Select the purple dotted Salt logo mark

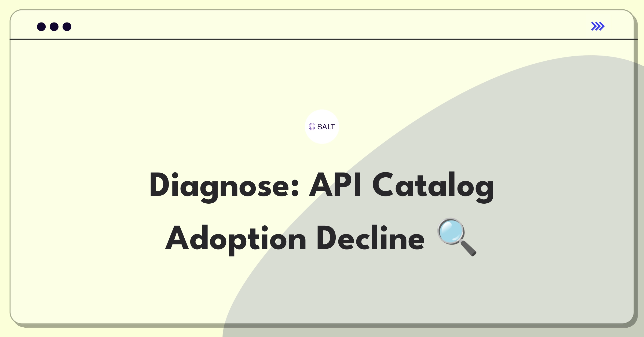pos(312,127)
